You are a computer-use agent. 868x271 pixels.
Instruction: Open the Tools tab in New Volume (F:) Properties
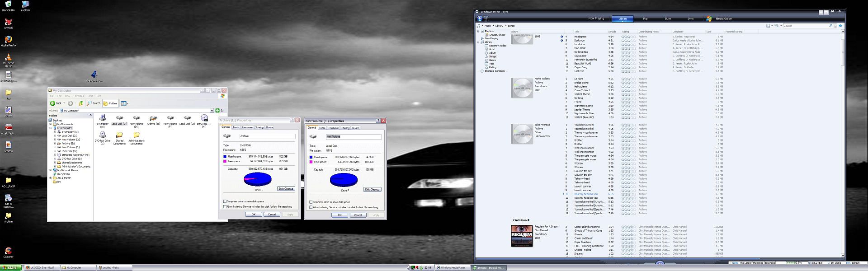(x=322, y=128)
